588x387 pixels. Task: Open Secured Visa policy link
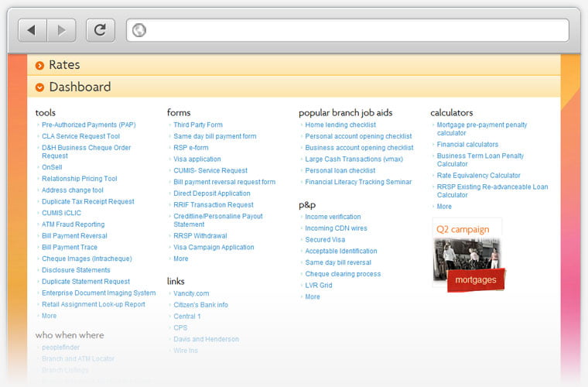[325, 240]
